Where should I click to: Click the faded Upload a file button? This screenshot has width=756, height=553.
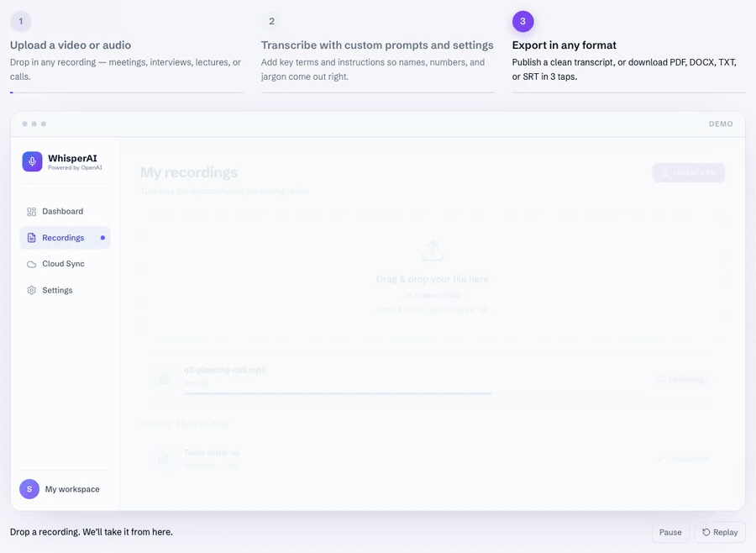coord(689,173)
